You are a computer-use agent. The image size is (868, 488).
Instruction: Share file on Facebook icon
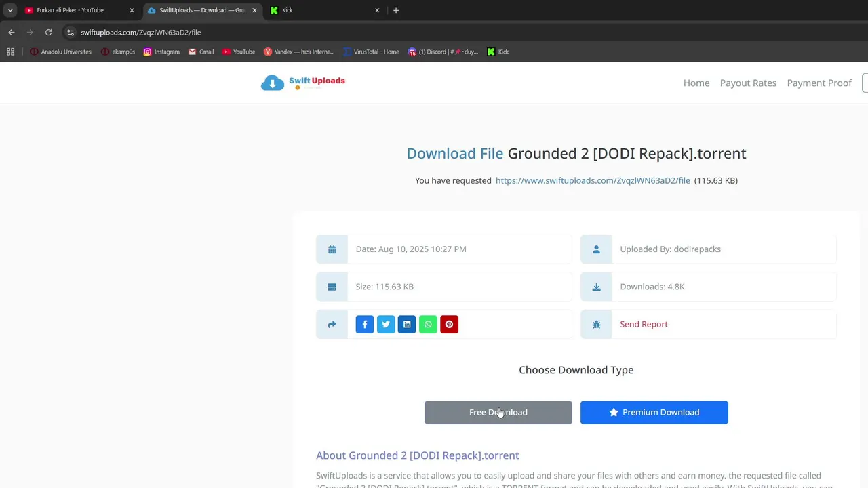click(365, 325)
